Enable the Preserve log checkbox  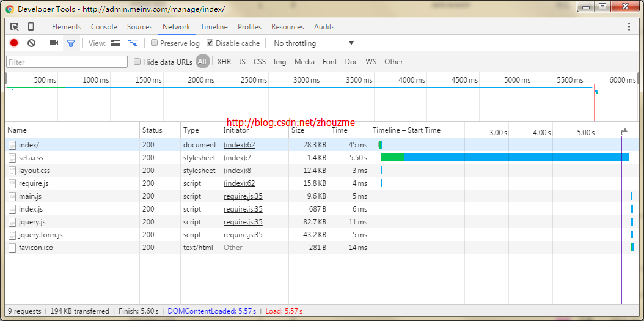click(155, 43)
